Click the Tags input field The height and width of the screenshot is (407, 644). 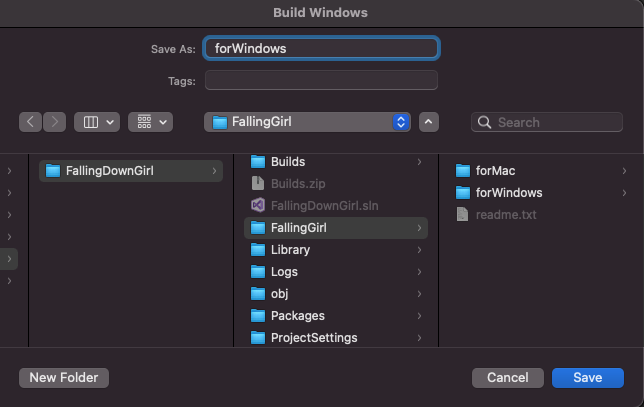click(321, 80)
